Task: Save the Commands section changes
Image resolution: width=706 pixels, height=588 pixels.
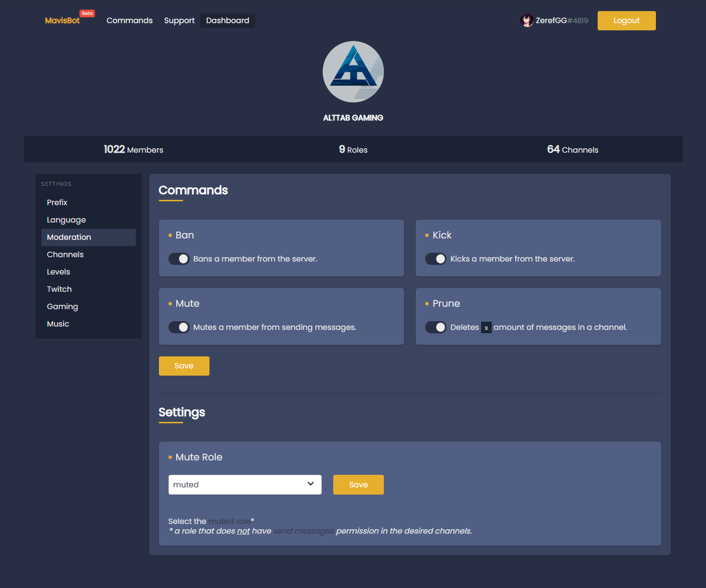Action: (184, 366)
